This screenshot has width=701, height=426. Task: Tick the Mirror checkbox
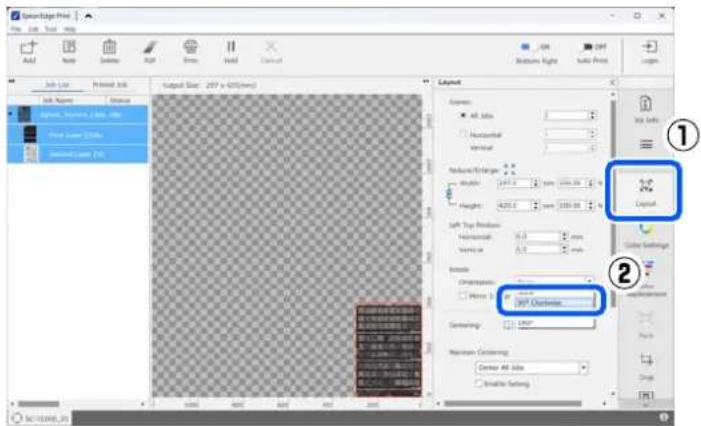pyautogui.click(x=463, y=295)
